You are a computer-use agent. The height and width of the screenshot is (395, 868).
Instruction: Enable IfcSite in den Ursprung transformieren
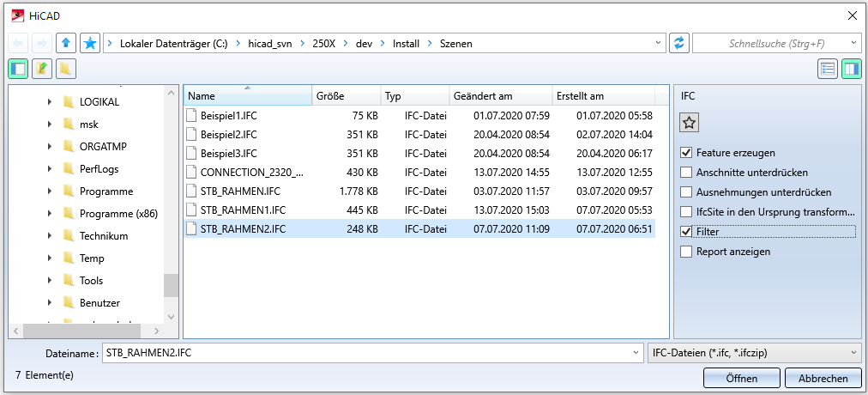point(686,211)
